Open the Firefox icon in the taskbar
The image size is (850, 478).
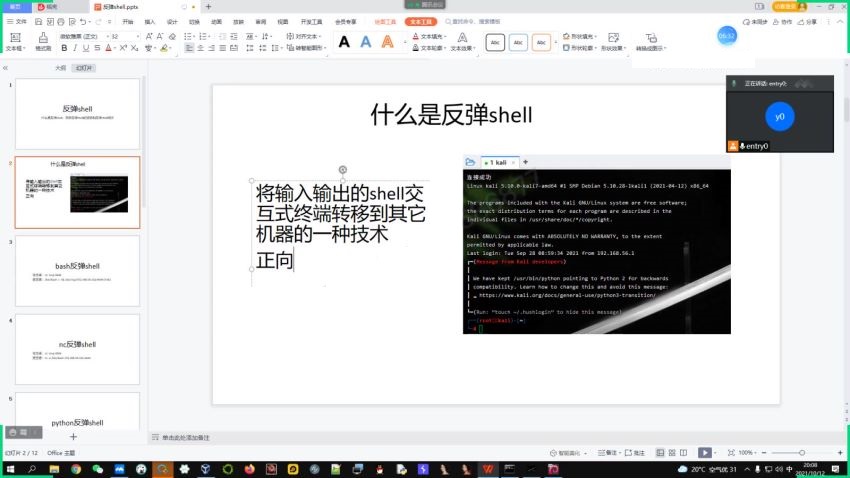click(249, 469)
